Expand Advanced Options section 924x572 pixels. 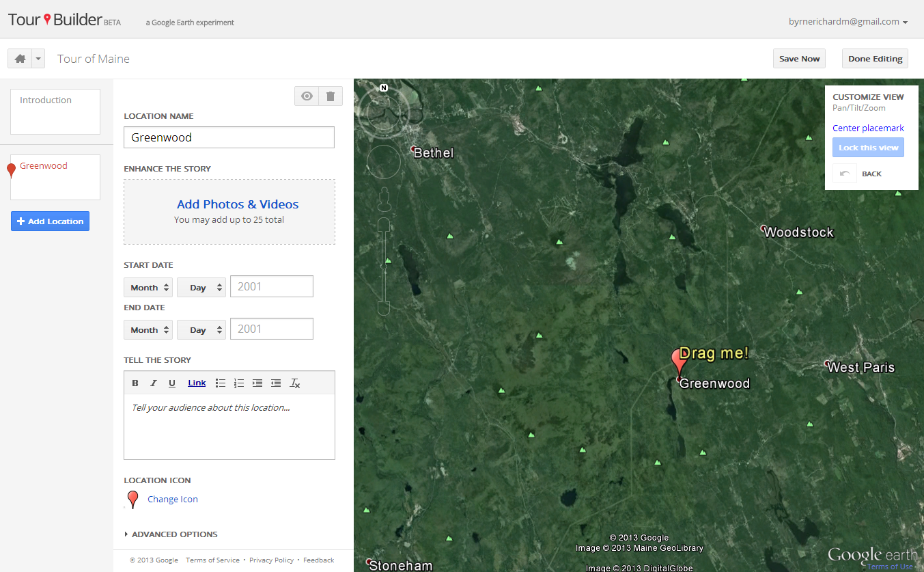[x=171, y=534]
